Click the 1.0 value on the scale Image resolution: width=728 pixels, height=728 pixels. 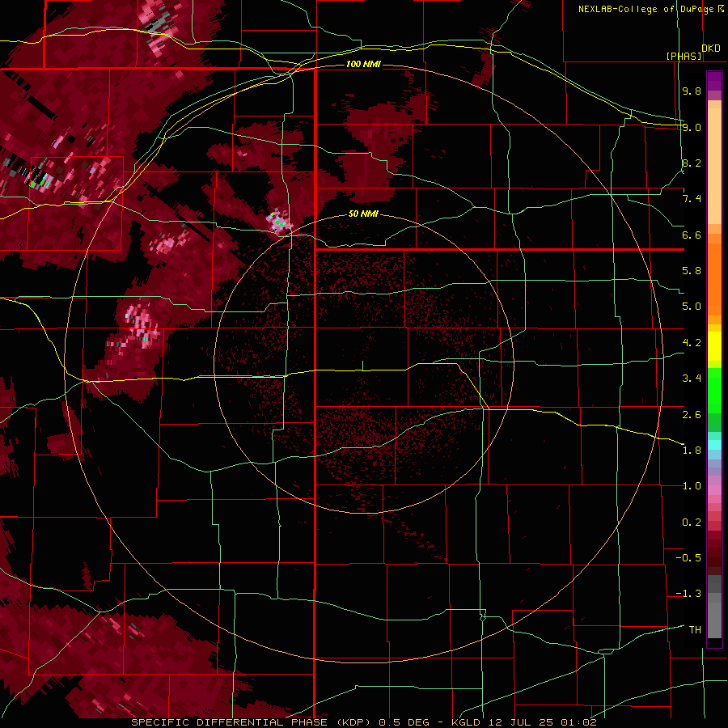692,485
